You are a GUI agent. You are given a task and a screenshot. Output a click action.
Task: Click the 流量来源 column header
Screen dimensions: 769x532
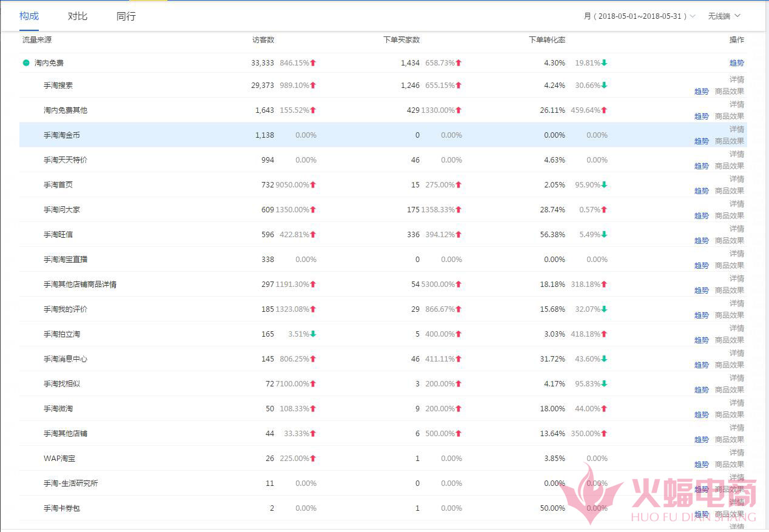37,40
